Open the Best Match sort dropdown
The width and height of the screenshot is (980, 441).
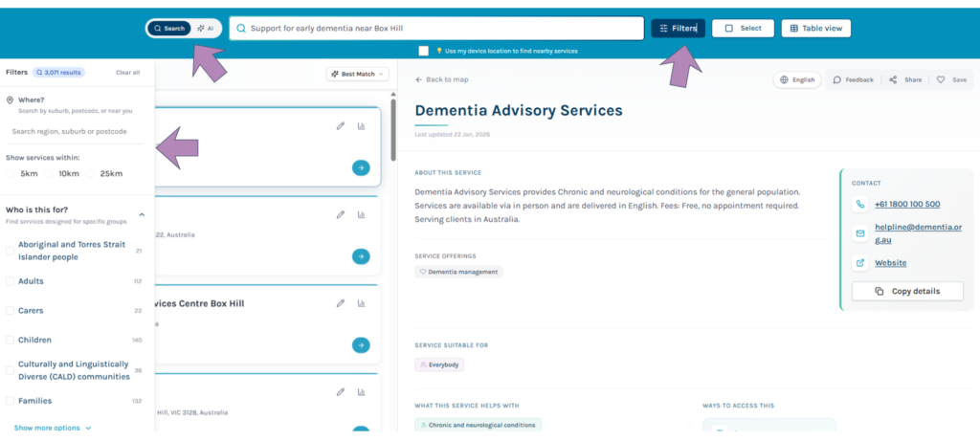357,74
